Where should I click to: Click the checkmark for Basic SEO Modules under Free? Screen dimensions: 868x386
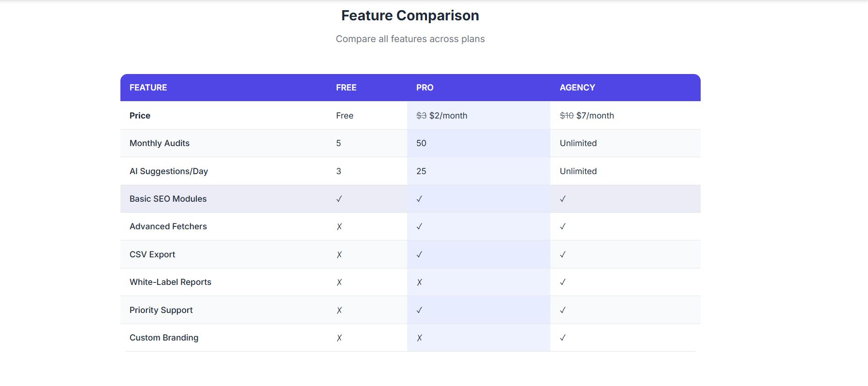[339, 199]
